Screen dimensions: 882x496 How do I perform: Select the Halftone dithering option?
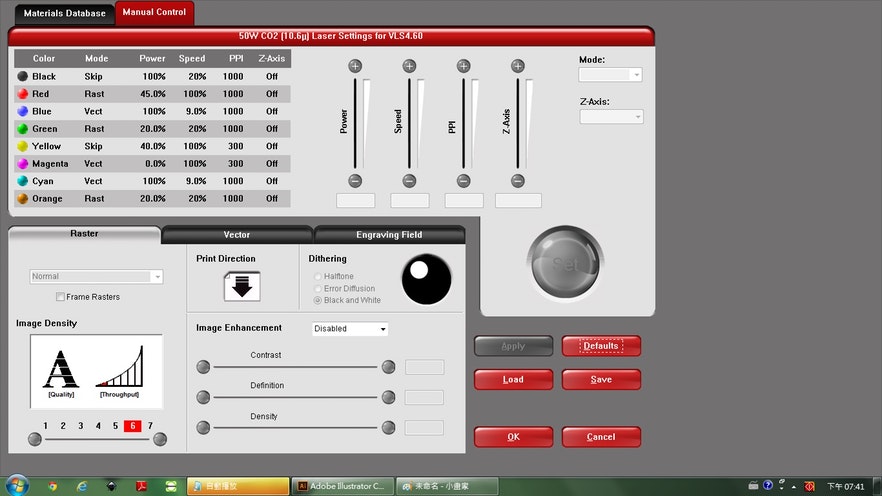click(x=319, y=276)
